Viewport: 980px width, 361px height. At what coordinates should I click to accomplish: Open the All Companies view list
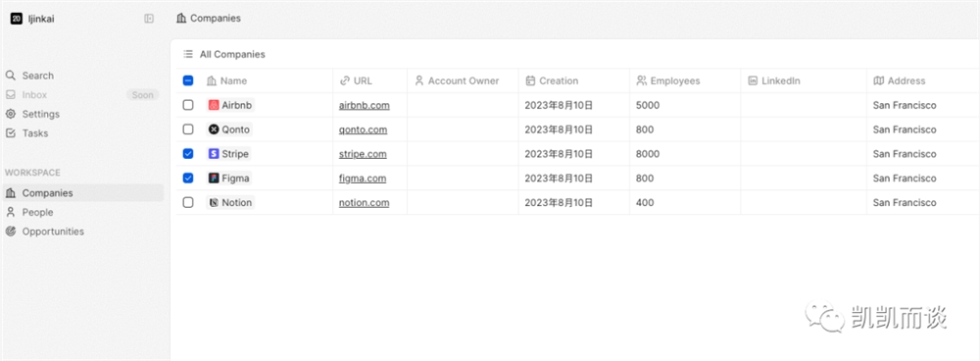[224, 54]
